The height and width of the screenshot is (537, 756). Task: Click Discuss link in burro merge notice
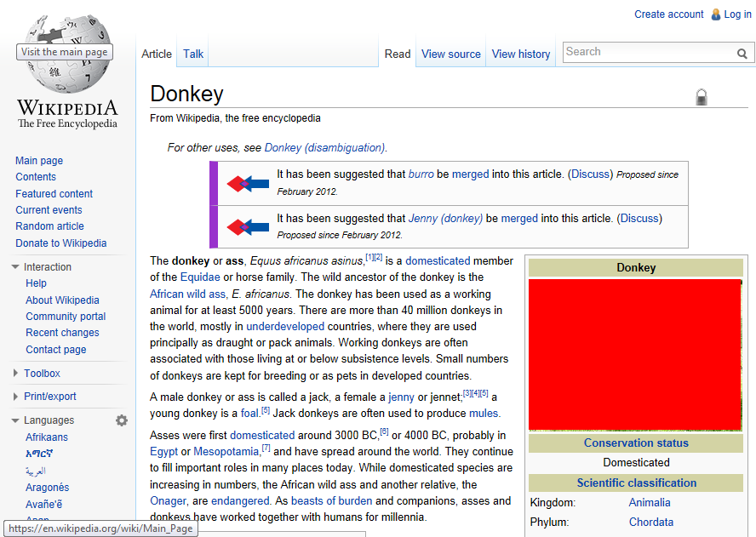coord(592,174)
